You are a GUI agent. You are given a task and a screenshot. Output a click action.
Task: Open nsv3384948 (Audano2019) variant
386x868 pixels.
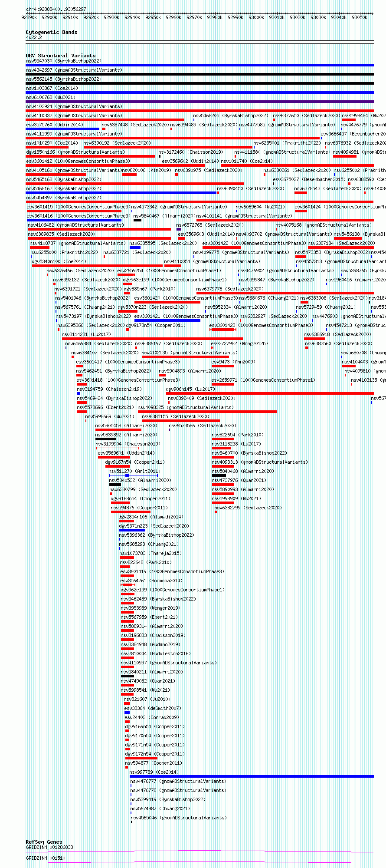(x=150, y=644)
